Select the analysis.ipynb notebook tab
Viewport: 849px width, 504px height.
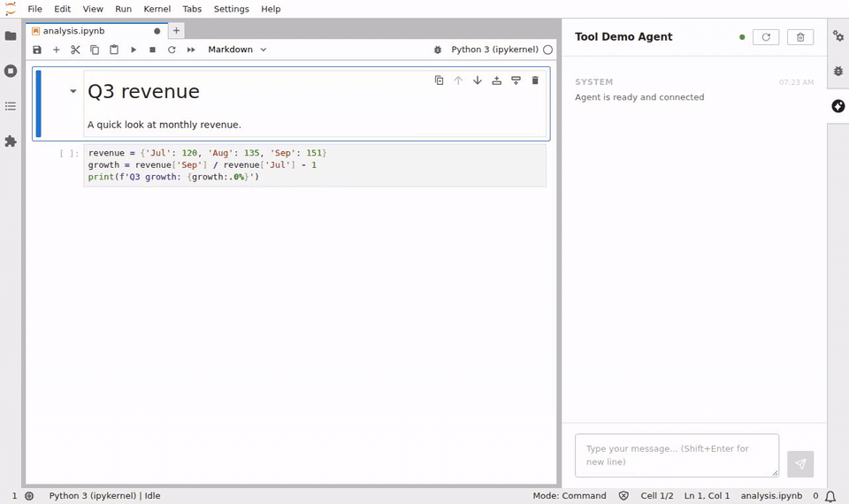coord(96,31)
